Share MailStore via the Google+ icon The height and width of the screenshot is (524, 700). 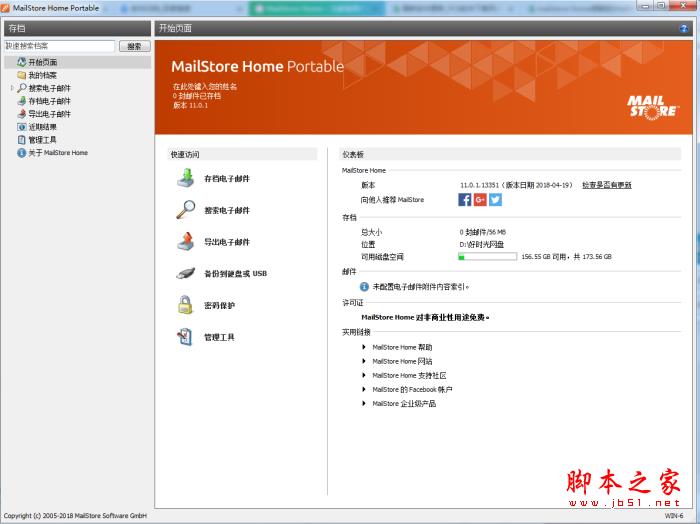click(x=480, y=199)
